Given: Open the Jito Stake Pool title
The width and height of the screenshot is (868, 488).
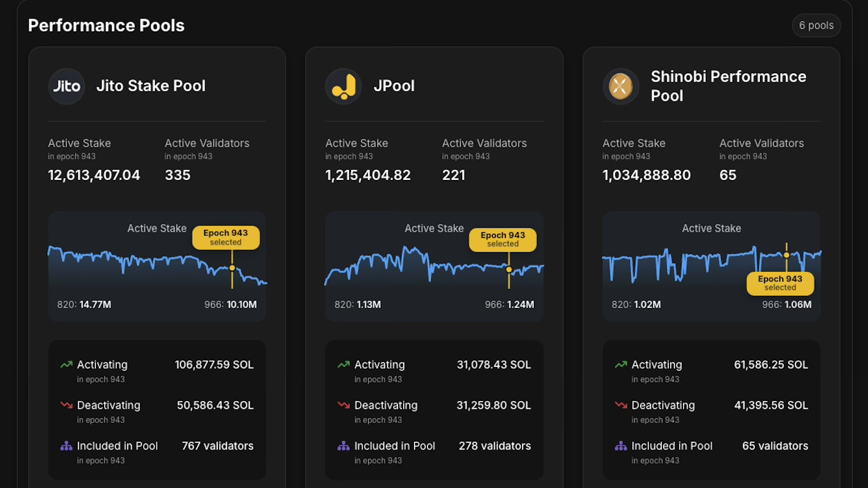Looking at the screenshot, I should (x=151, y=86).
